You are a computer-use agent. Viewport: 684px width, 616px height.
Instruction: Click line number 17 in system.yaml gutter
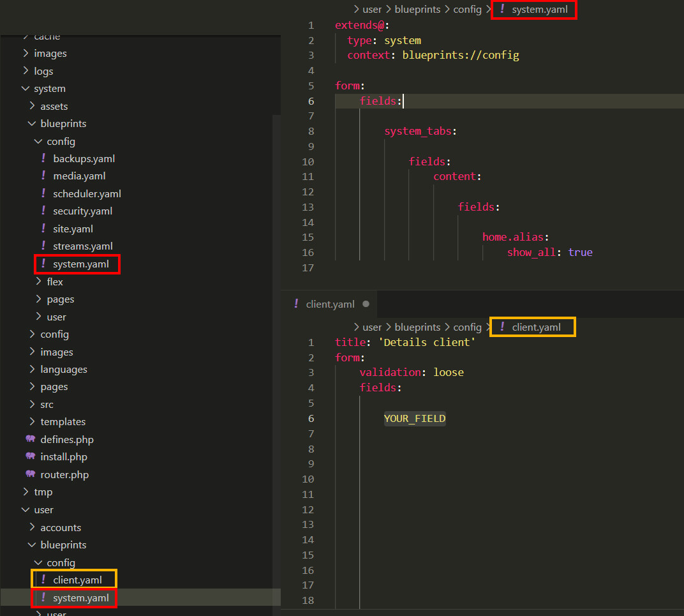click(308, 267)
